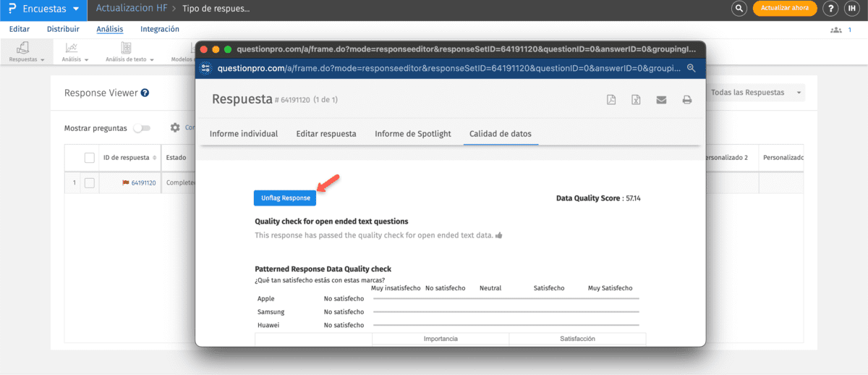Expand the Análisis toolbar dropdown arrow
The width and height of the screenshot is (868, 375).
[x=87, y=60]
